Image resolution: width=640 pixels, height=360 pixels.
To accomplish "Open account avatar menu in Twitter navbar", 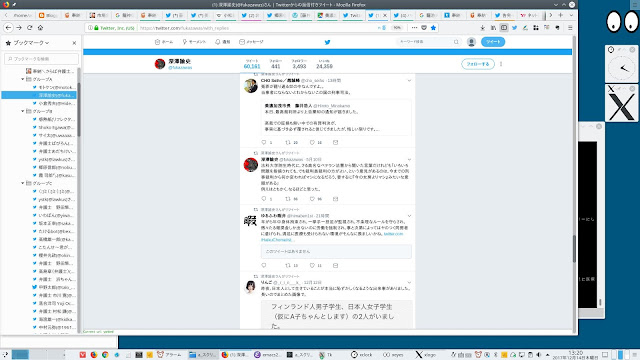I will 471,42.
